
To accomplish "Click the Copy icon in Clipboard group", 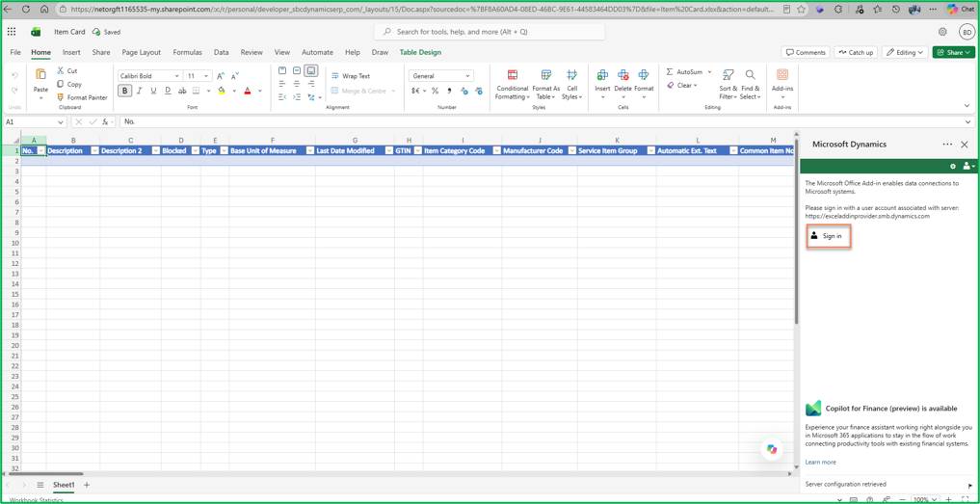I will [61, 84].
